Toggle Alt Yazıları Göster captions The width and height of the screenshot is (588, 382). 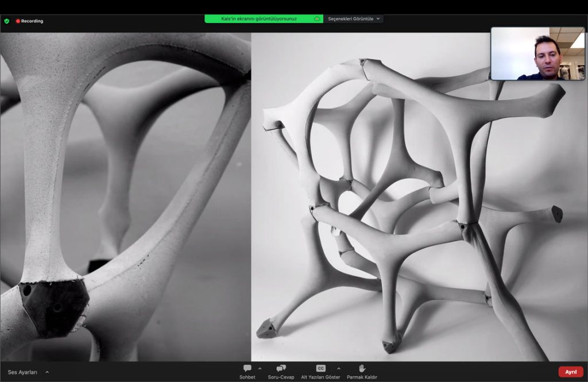(320, 372)
